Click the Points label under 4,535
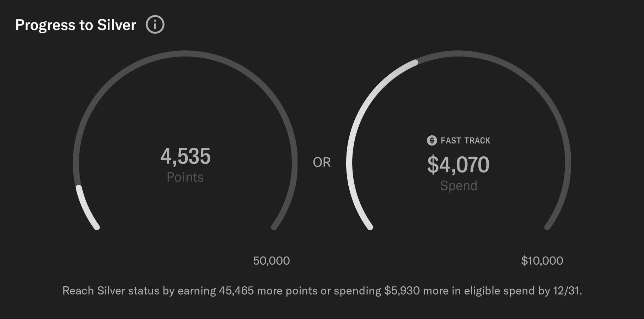This screenshot has width=644, height=319. click(185, 177)
